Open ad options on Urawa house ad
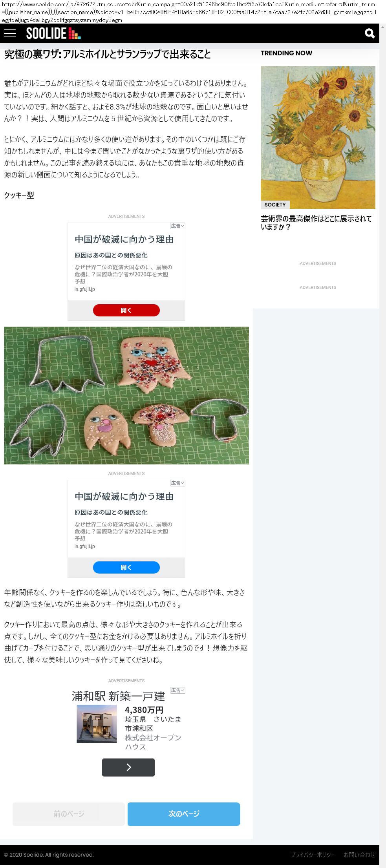 click(x=177, y=690)
